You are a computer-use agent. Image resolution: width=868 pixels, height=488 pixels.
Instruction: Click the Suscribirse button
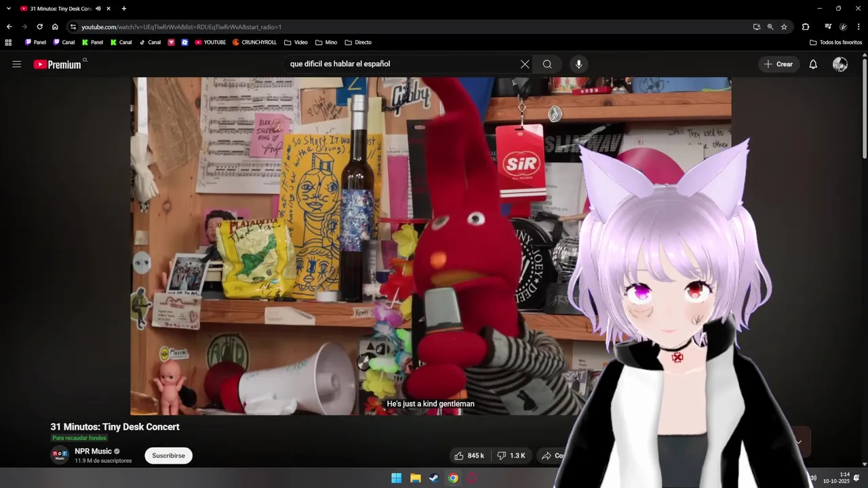168,455
